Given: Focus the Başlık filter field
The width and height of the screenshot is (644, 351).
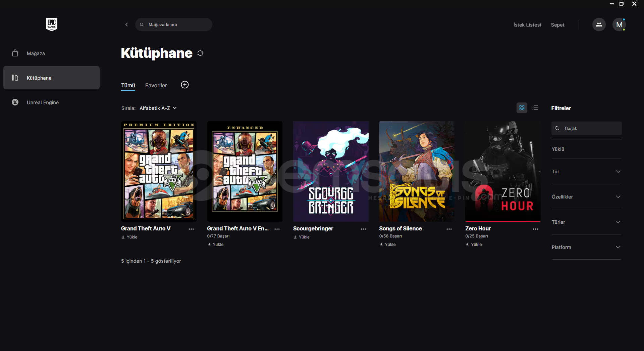Looking at the screenshot, I should click(x=586, y=128).
